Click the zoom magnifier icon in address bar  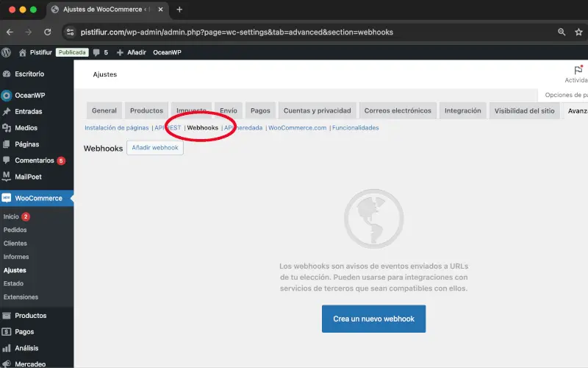pyautogui.click(x=562, y=32)
